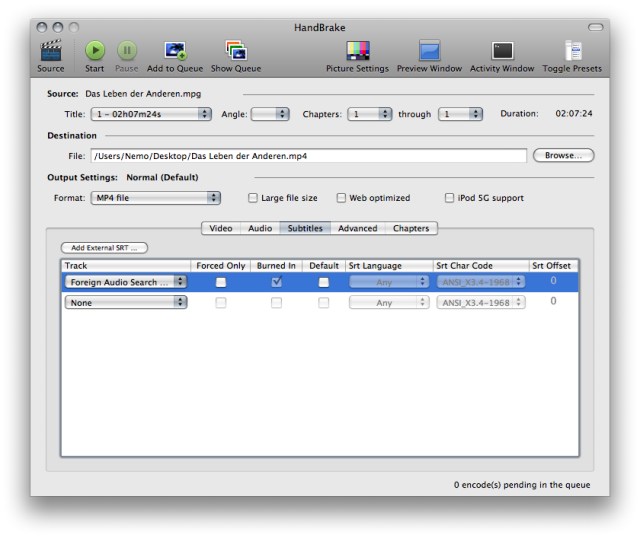Click Srt Offset value in Foreign Audio Search row
The height and width of the screenshot is (538, 640).
[x=553, y=281]
